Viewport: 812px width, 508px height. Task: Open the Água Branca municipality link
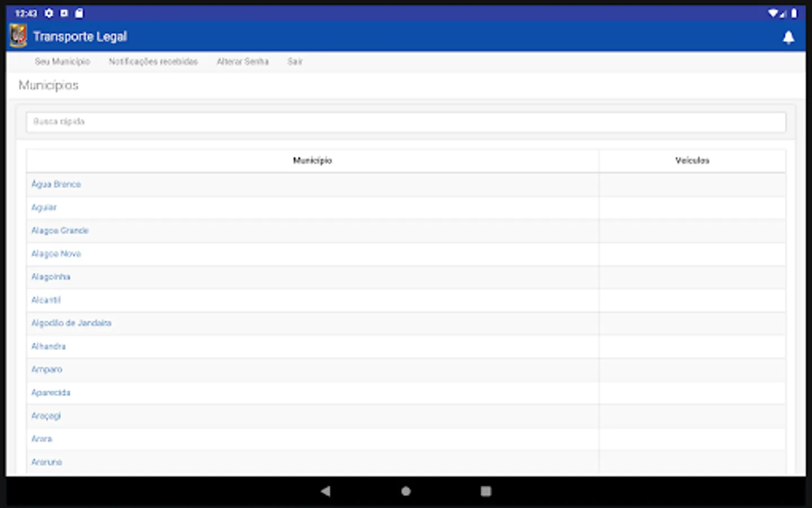[56, 185]
